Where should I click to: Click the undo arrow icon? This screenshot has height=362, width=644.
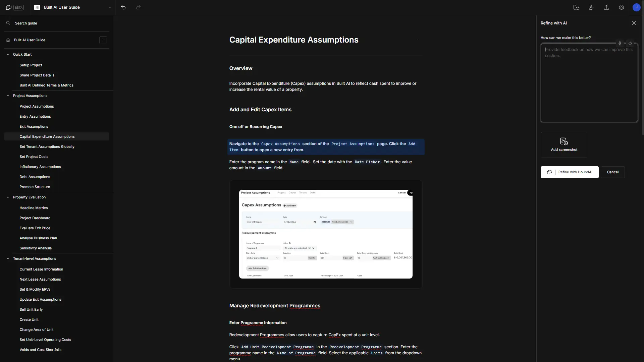click(123, 7)
